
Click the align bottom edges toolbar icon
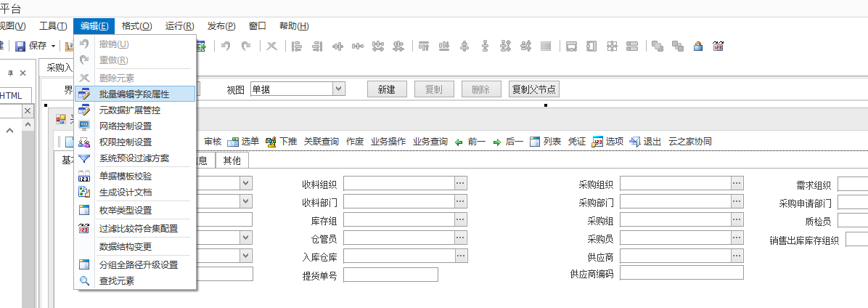[x=444, y=46]
